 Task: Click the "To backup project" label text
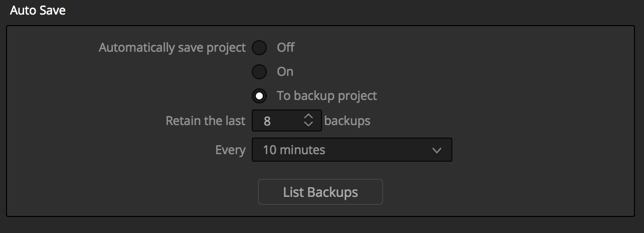pyautogui.click(x=327, y=95)
